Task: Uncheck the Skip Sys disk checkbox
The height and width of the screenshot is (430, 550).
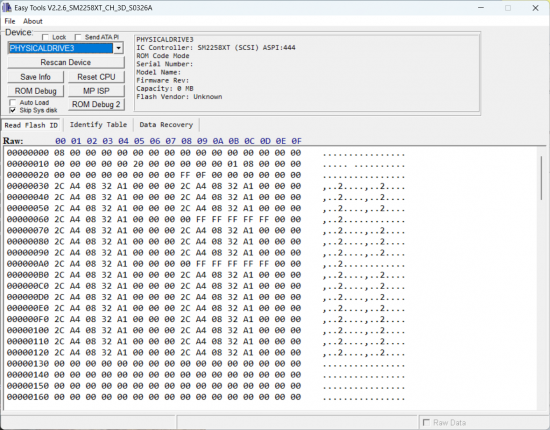Action: [13, 110]
